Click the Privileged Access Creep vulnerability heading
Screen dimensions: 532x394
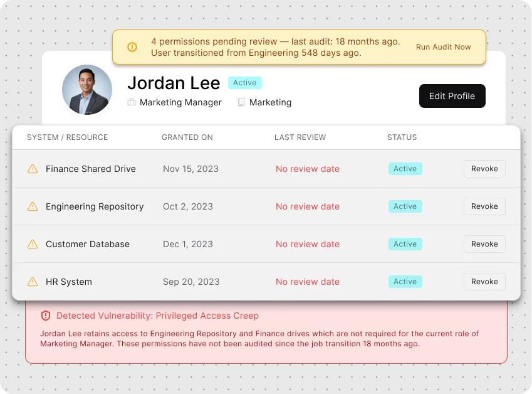pyautogui.click(x=157, y=316)
